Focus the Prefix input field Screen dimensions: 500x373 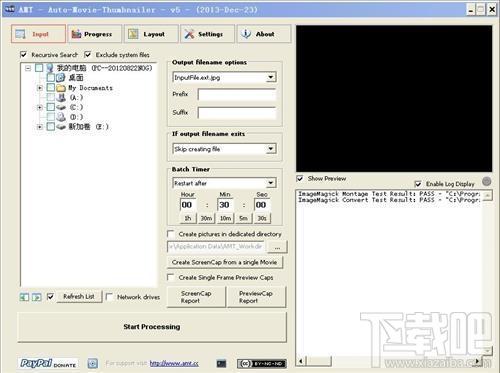click(x=237, y=94)
